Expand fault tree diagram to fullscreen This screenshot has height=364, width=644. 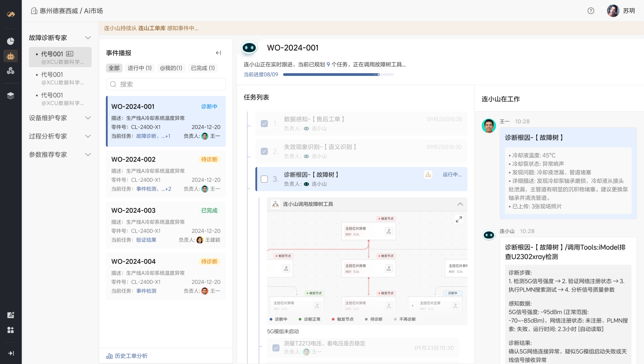coord(459,220)
